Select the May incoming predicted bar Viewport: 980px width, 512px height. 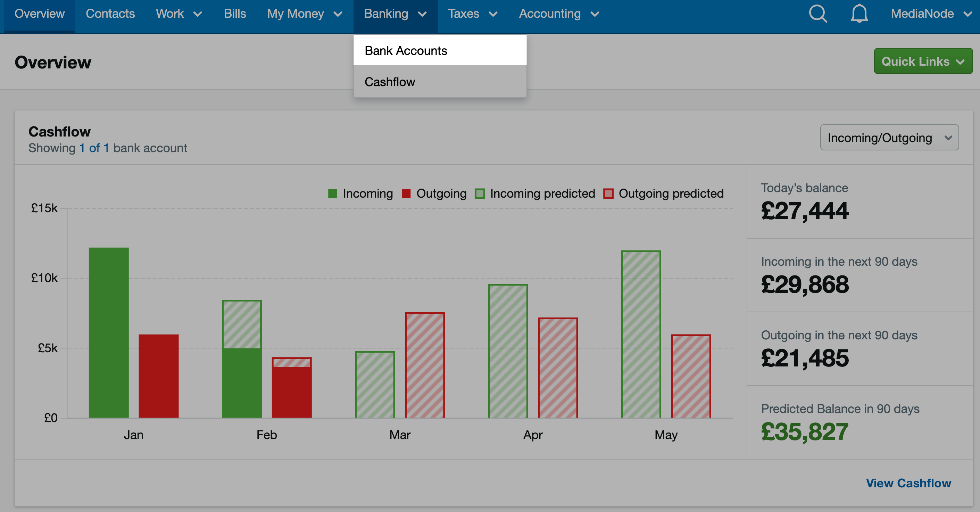[x=641, y=335]
